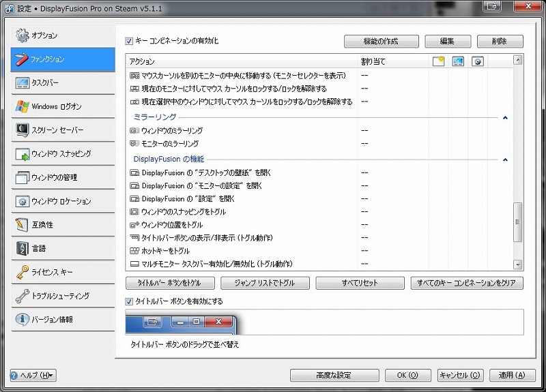The height and width of the screenshot is (392, 546).
Task: Open the ウィンドウ スナッピング section
Action: pos(63,154)
